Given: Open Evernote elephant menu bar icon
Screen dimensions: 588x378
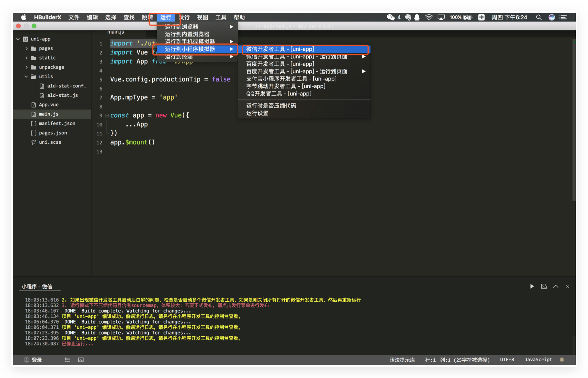Looking at the screenshot, I should pyautogui.click(x=408, y=17).
